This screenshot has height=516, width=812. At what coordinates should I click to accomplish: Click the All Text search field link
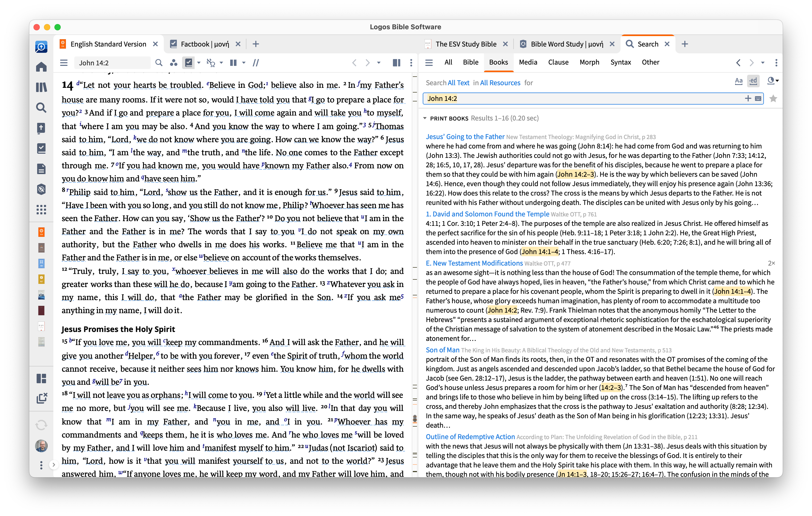coord(458,83)
